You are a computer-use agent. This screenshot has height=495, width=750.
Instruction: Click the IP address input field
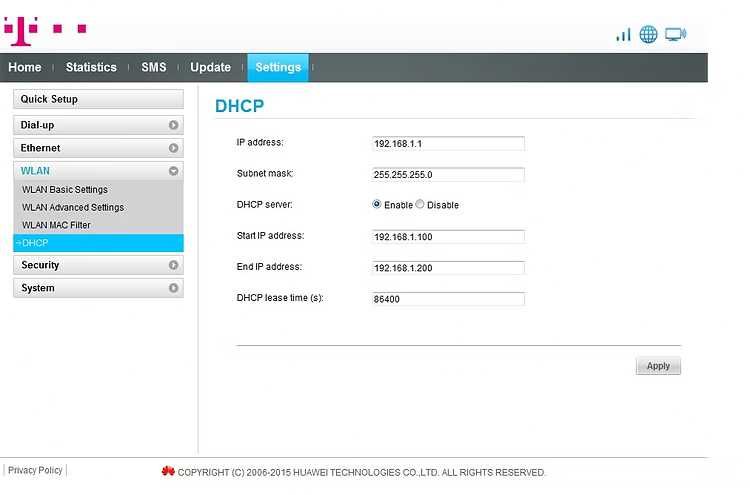[448, 143]
